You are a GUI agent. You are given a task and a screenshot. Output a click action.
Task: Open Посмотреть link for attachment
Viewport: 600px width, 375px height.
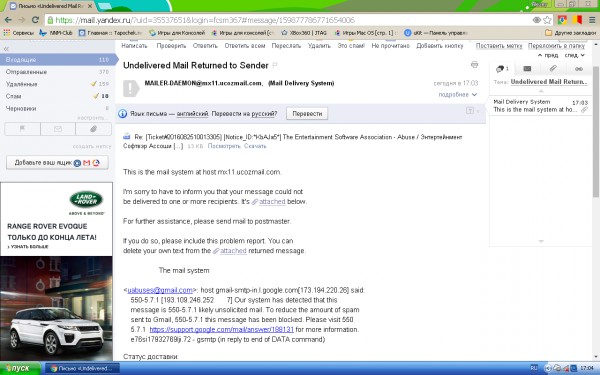(224, 146)
